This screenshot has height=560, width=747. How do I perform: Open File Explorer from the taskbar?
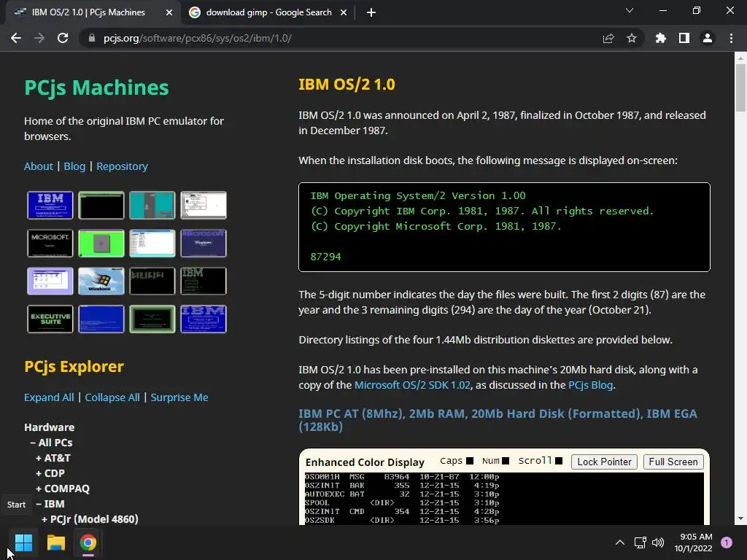click(55, 542)
